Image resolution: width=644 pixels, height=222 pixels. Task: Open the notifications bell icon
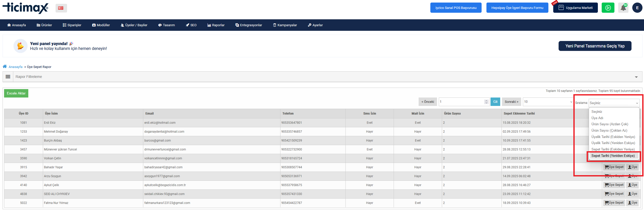(x=623, y=8)
